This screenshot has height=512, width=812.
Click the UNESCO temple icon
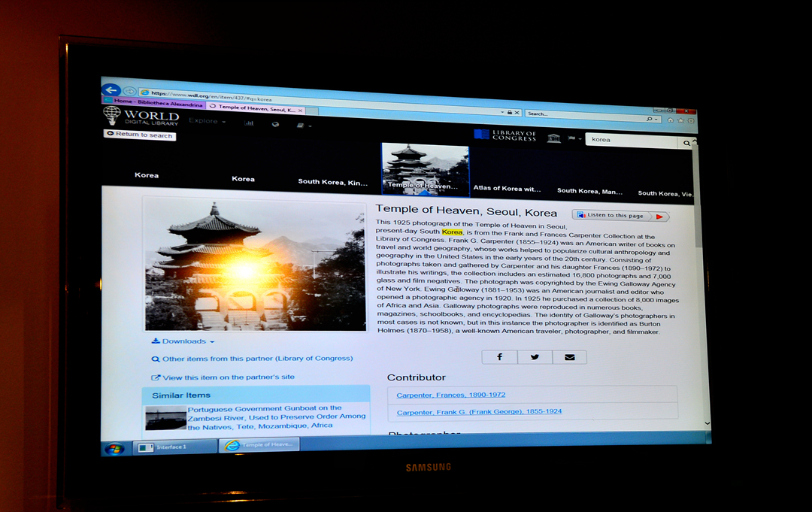pyautogui.click(x=553, y=138)
